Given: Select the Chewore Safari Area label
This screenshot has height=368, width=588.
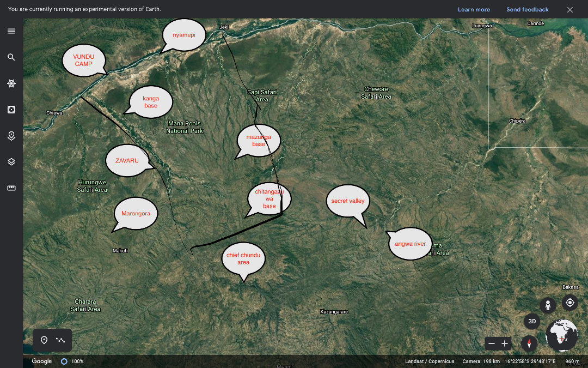Looking at the screenshot, I should tap(376, 93).
